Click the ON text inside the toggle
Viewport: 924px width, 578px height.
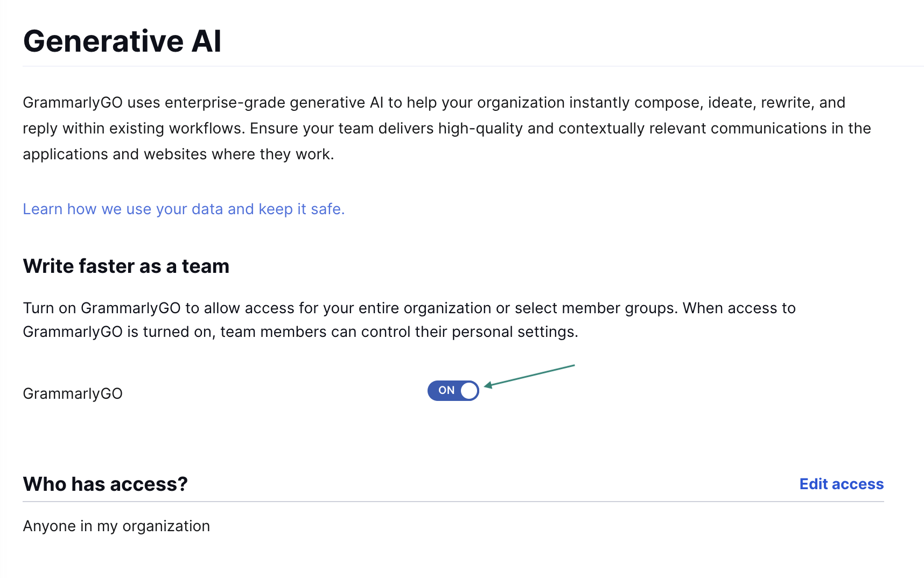coord(446,391)
